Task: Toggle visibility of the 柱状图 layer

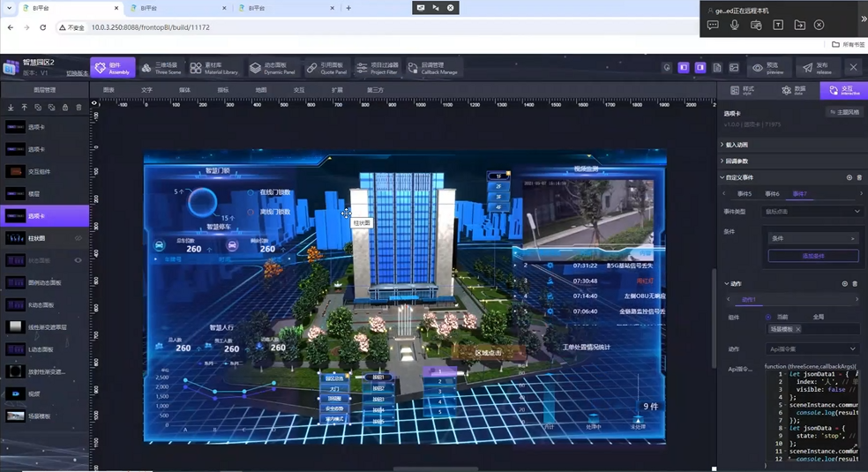Action: tap(78, 238)
